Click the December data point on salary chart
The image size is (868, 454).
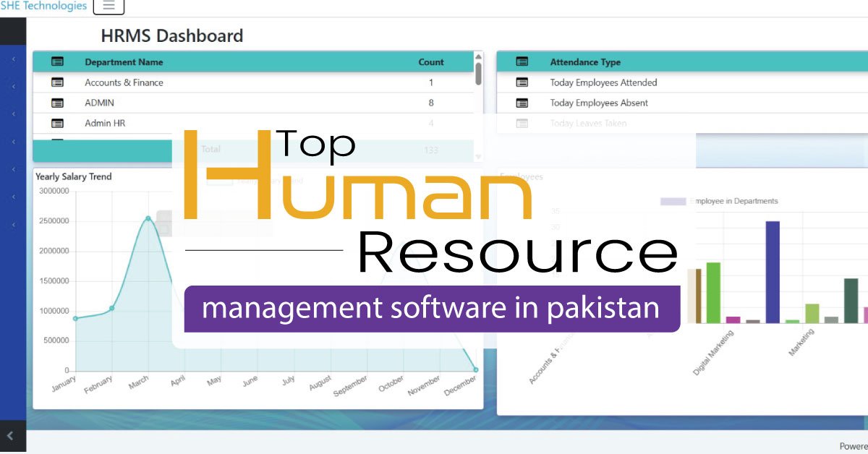[476, 369]
